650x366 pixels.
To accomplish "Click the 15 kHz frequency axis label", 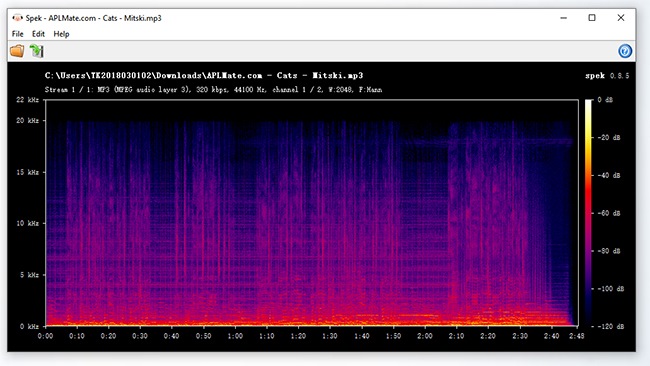I will point(27,172).
